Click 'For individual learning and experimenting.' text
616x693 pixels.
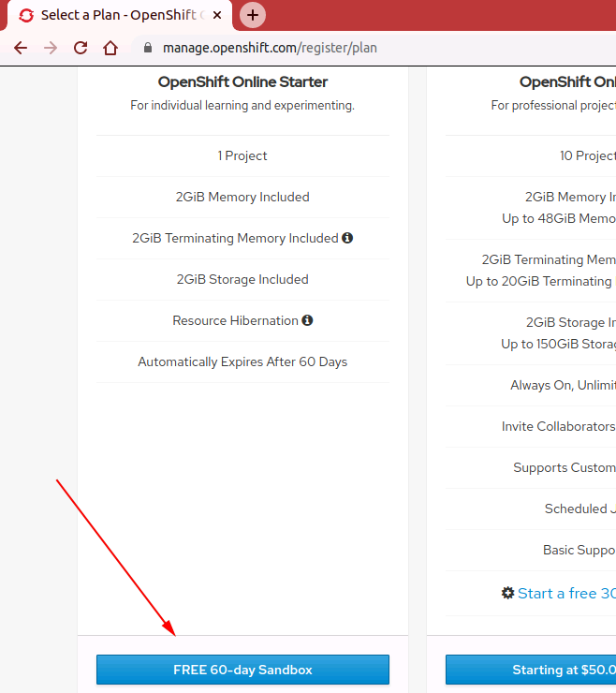[242, 105]
